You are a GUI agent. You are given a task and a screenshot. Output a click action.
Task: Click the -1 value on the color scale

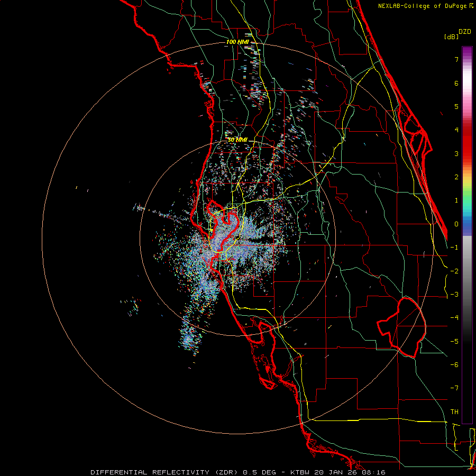click(454, 248)
